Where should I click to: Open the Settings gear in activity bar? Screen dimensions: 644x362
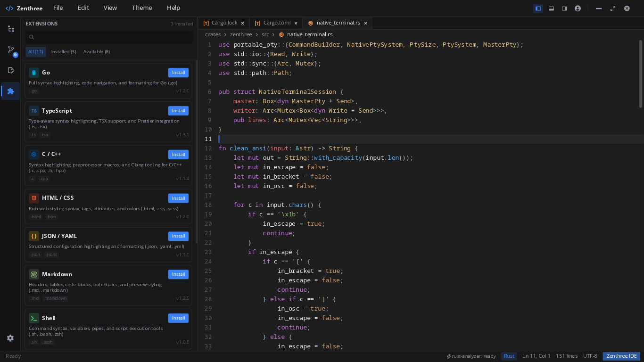coord(10,338)
